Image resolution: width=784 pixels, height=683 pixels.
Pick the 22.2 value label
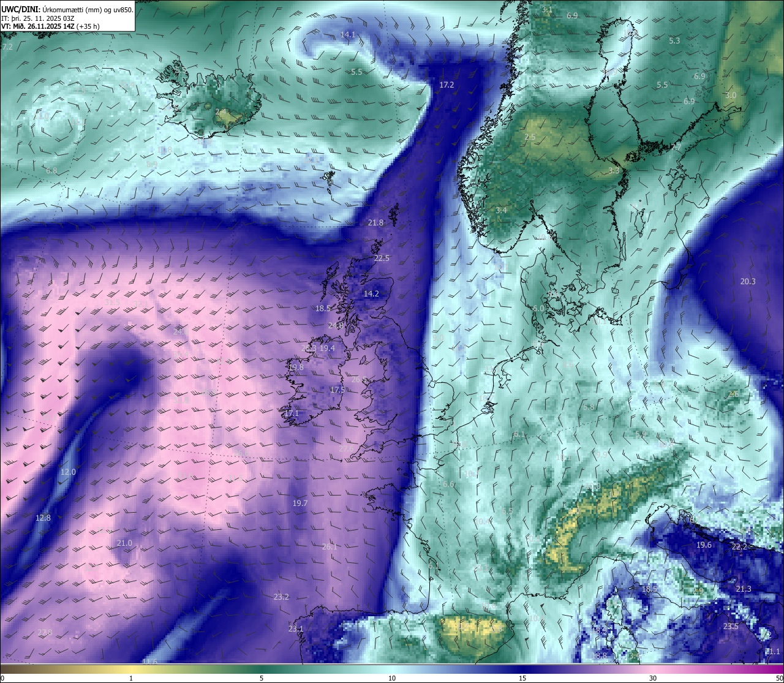coord(740,546)
